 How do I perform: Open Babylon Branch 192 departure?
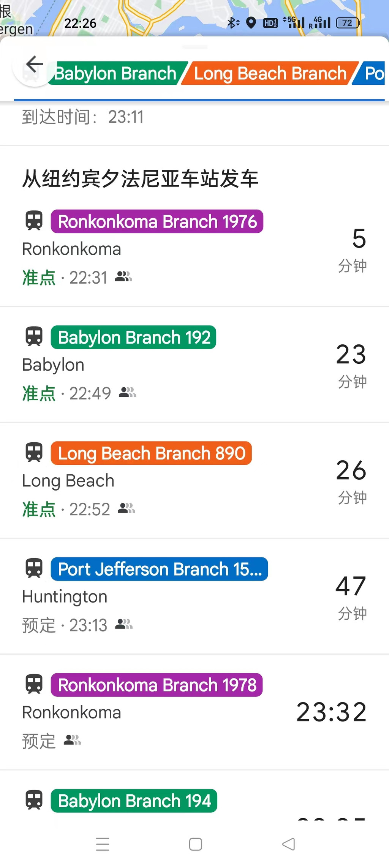point(134,337)
